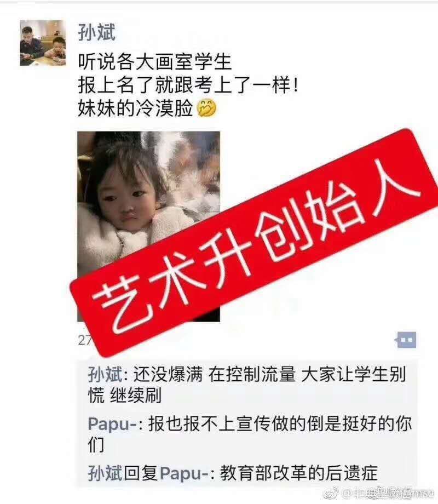The width and height of the screenshot is (438, 504).
Task: Click the post line 听说各大画室学生
Action: pos(154,61)
